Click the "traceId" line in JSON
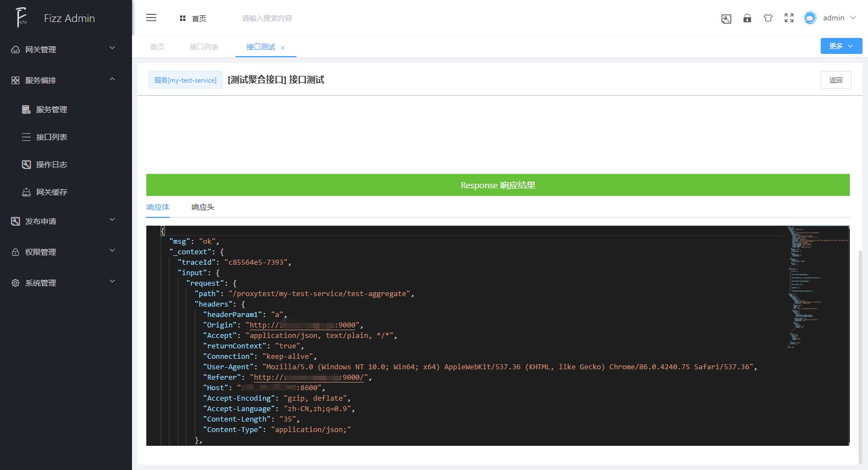Image resolution: width=868 pixels, height=470 pixels. 234,263
